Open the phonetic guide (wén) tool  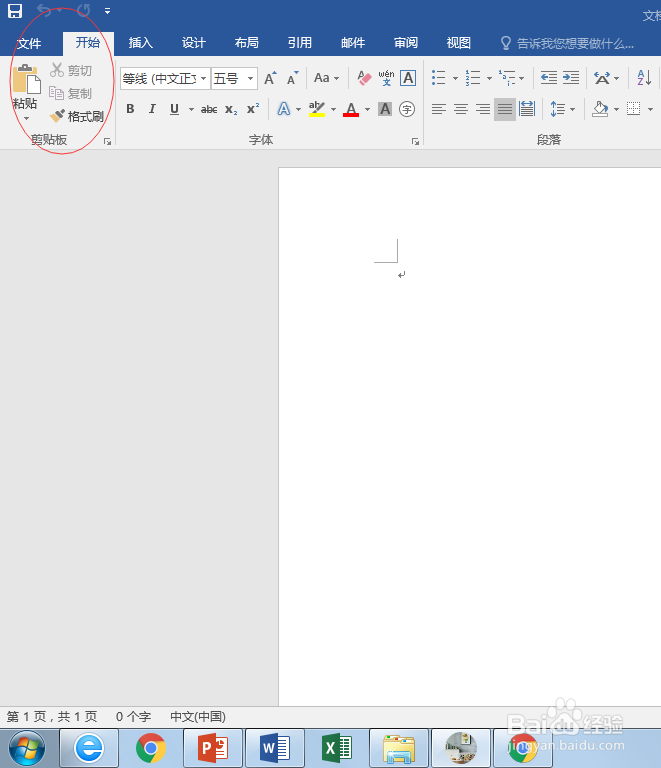click(x=386, y=78)
